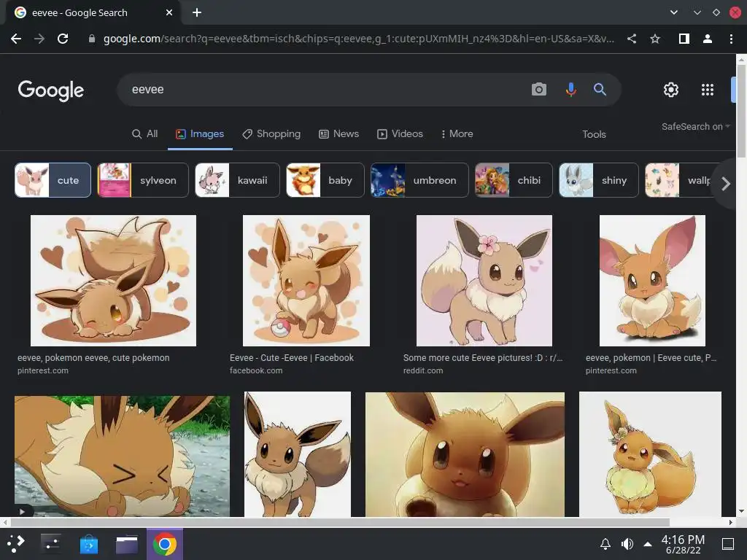Open "Eevee - Cute -Eevee | Facebook" link
This screenshot has height=560, width=747.
[292, 357]
